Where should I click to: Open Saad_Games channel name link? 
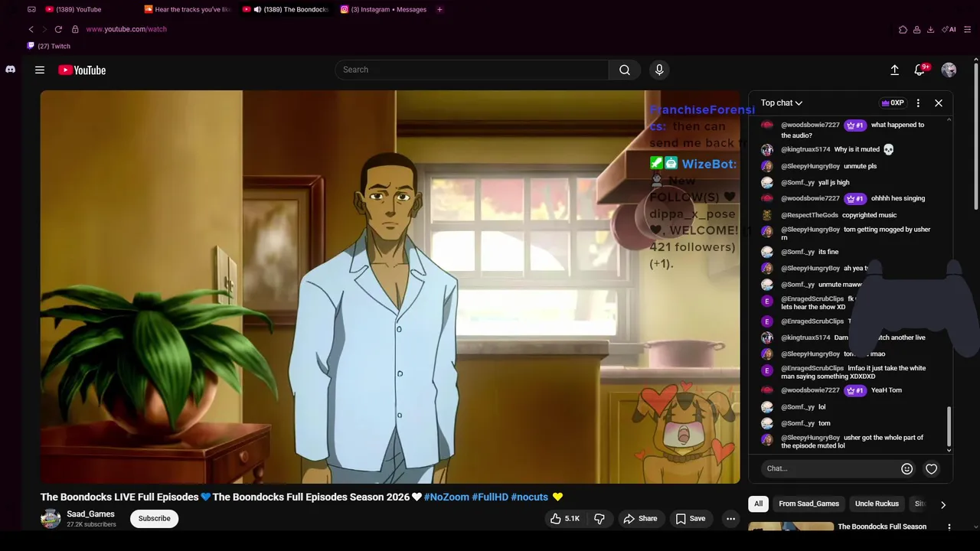click(x=90, y=514)
